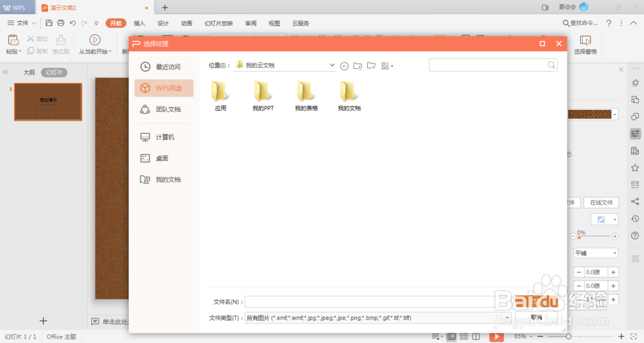Click the star favorites icon in strip
644x343 pixels.
[635, 167]
